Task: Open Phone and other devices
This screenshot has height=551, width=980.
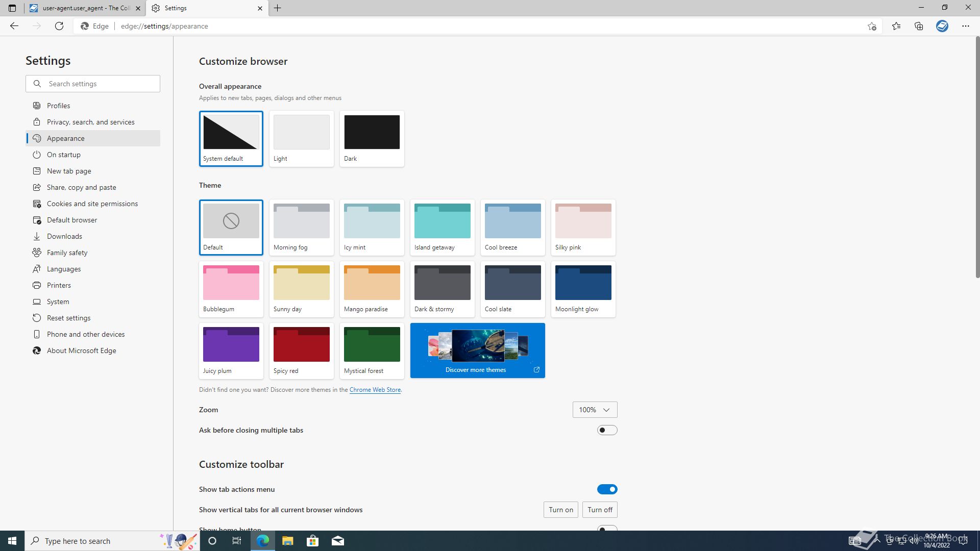Action: (x=93, y=334)
